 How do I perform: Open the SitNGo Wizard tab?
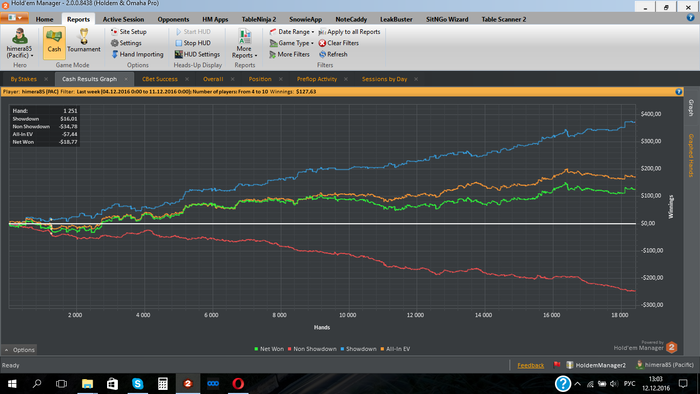[x=447, y=19]
